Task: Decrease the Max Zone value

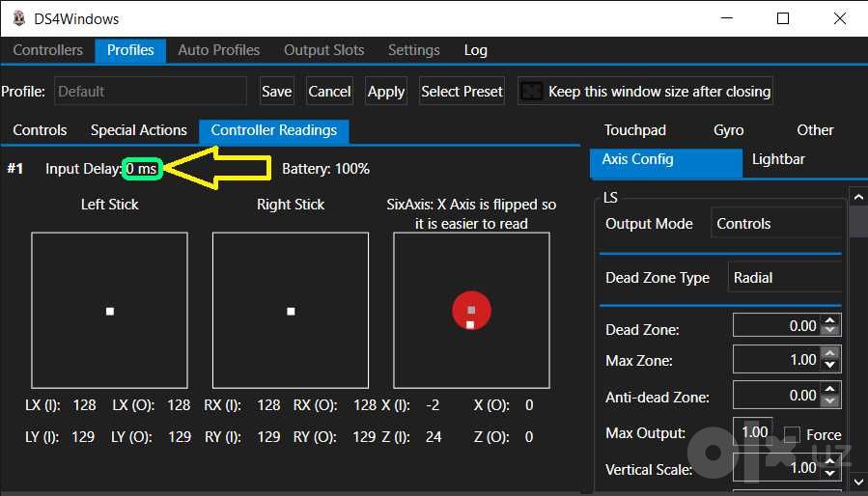Action: point(829,365)
